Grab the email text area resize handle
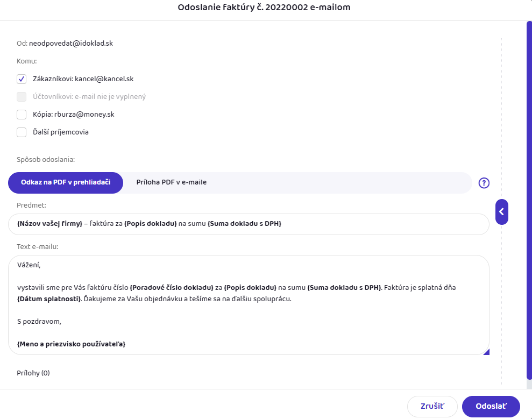 click(x=486, y=352)
